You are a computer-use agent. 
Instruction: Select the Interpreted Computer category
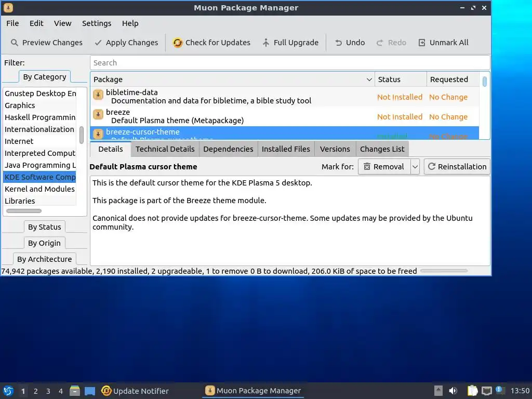(x=39, y=153)
